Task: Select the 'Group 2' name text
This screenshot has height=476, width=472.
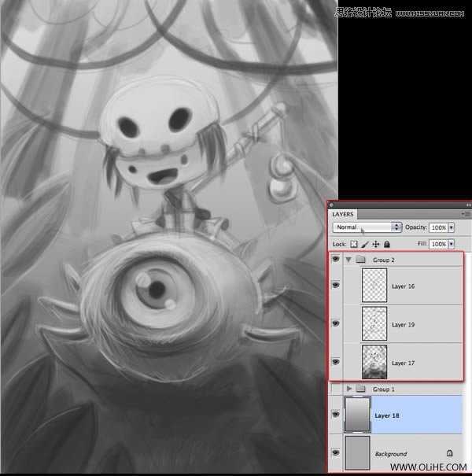Action: [x=384, y=260]
